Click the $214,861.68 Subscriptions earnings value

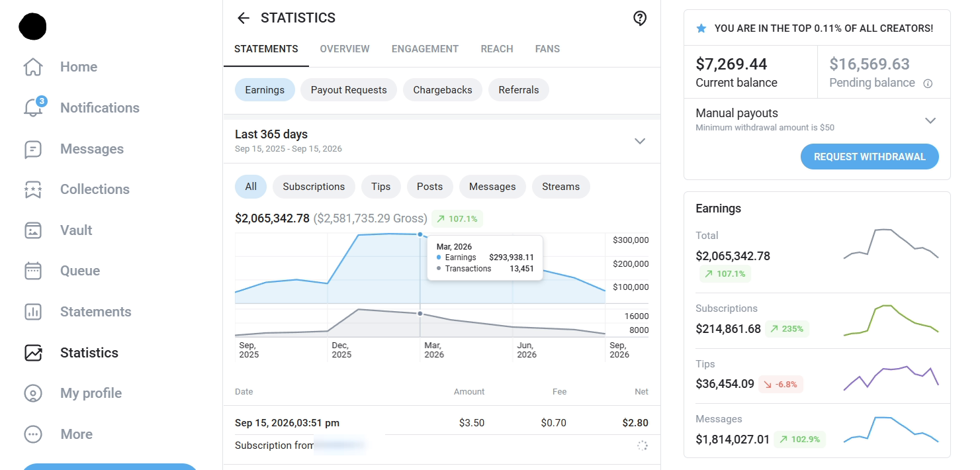coord(729,329)
